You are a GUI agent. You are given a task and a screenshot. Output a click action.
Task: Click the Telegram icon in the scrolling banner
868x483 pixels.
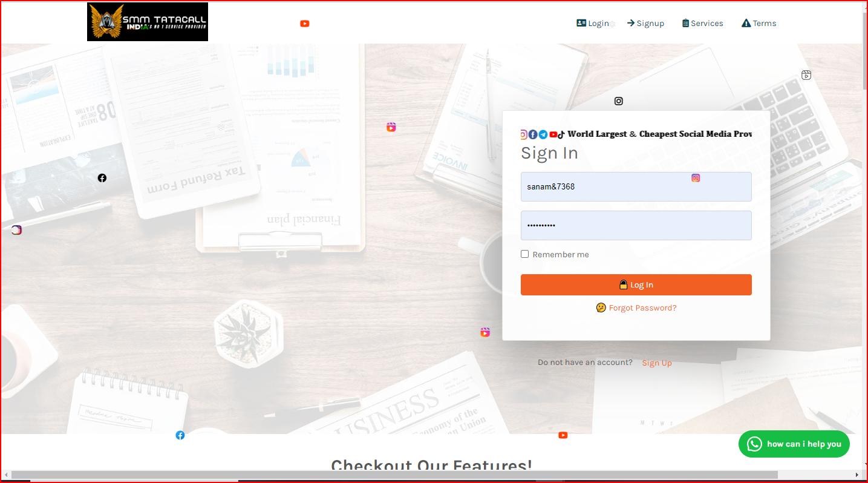click(543, 134)
